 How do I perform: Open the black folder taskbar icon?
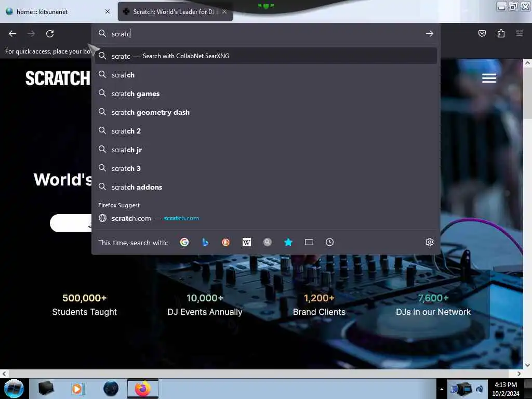[46, 389]
